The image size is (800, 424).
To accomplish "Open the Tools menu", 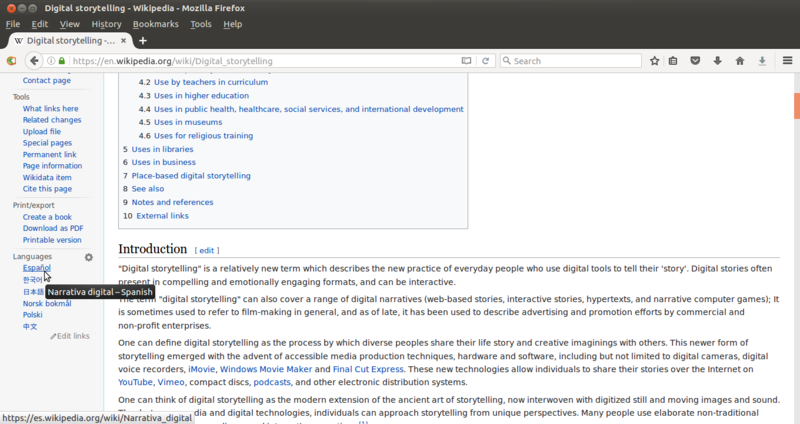I will pos(201,24).
